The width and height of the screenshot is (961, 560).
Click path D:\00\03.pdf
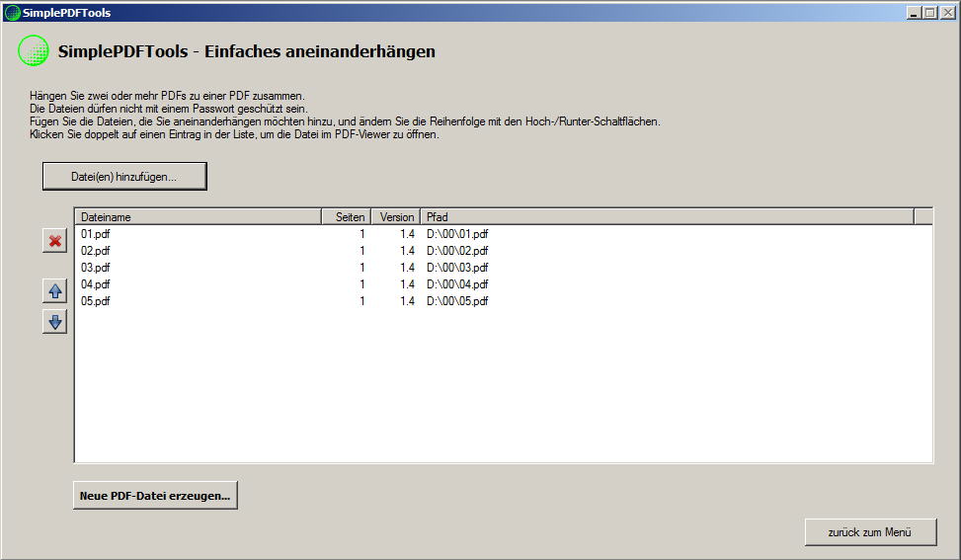tap(457, 268)
